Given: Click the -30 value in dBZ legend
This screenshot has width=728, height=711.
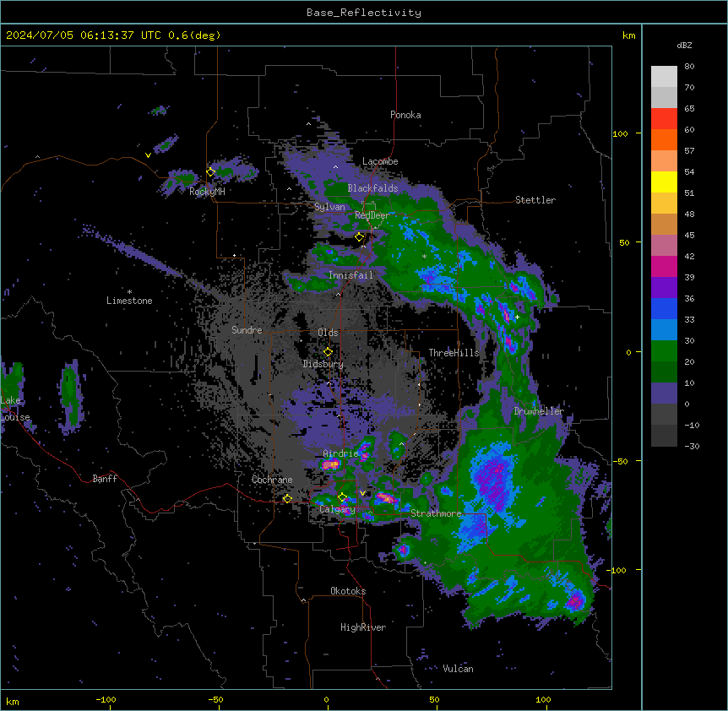Looking at the screenshot, I should [692, 447].
